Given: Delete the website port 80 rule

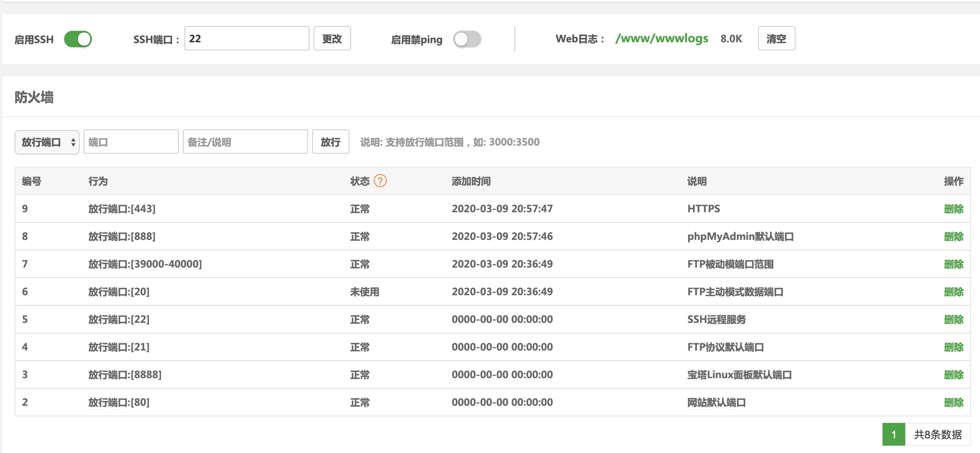Looking at the screenshot, I should click(x=953, y=403).
